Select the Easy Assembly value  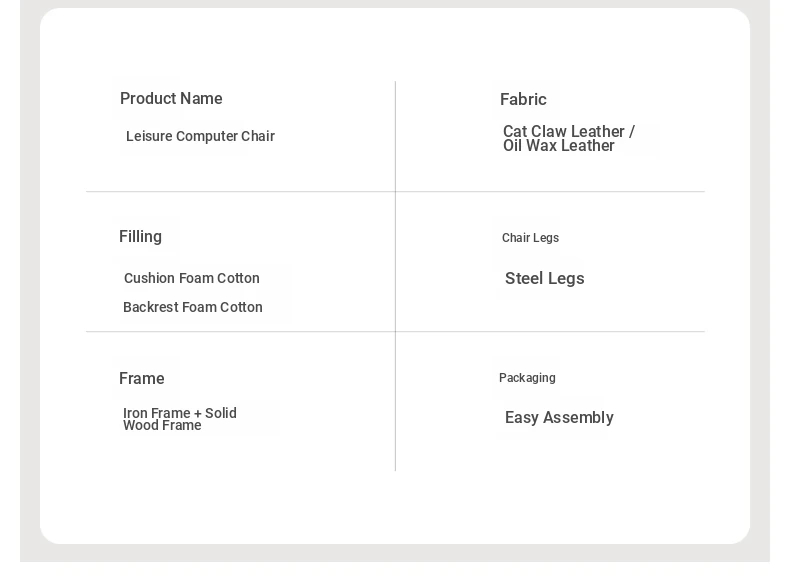(x=559, y=417)
